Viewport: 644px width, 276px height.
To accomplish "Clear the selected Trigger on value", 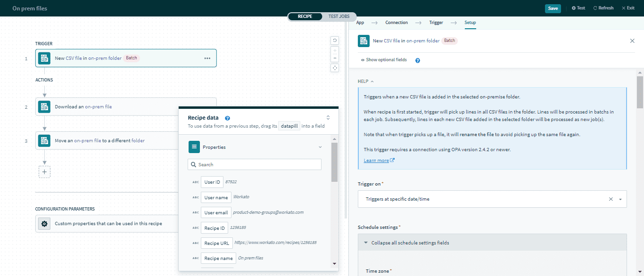I will (x=611, y=199).
